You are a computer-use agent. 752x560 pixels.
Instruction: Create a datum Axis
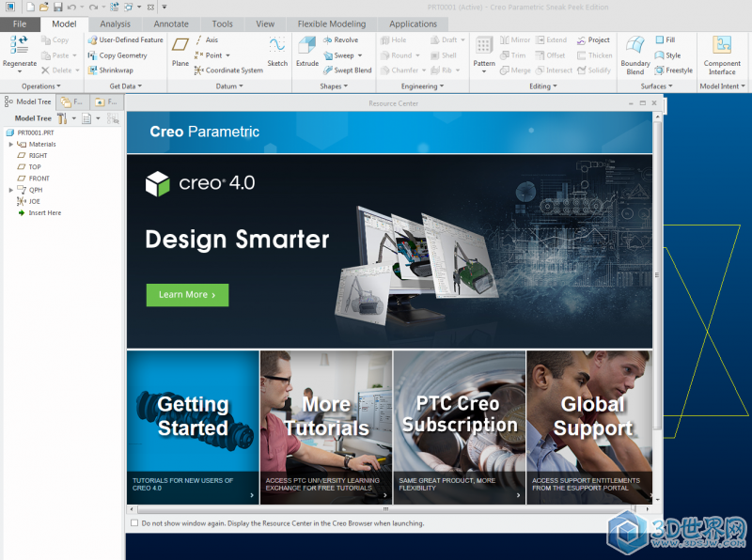click(x=206, y=39)
